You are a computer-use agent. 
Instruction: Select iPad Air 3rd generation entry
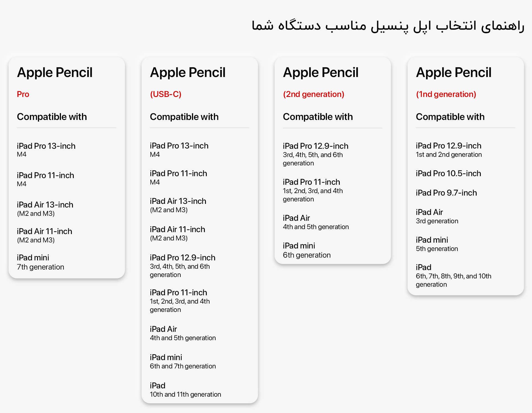pos(437,216)
